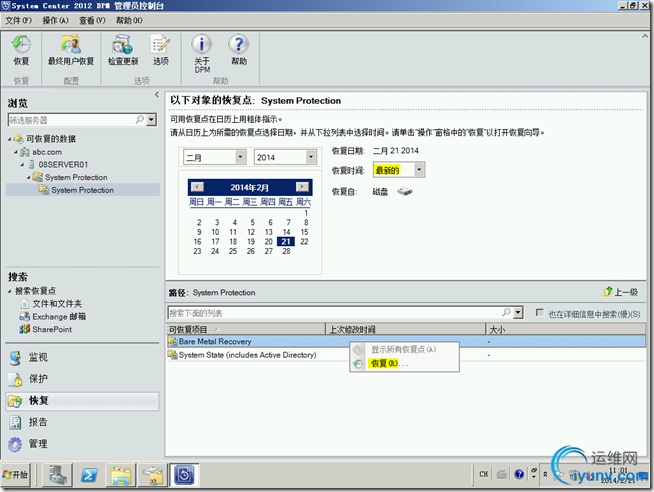Open End-user recovery (最终用户恢复)
The height and width of the screenshot is (492, 654).
tap(70, 50)
